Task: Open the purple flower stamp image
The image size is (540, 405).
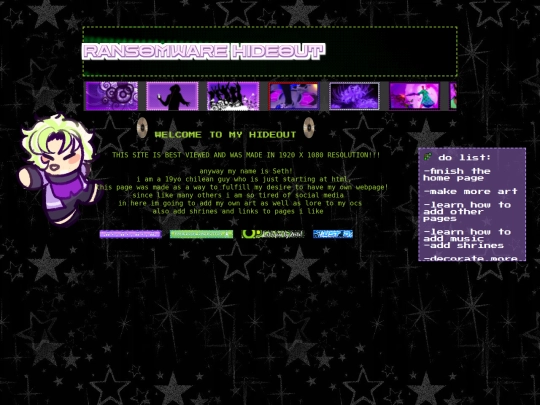Action: 354,96
